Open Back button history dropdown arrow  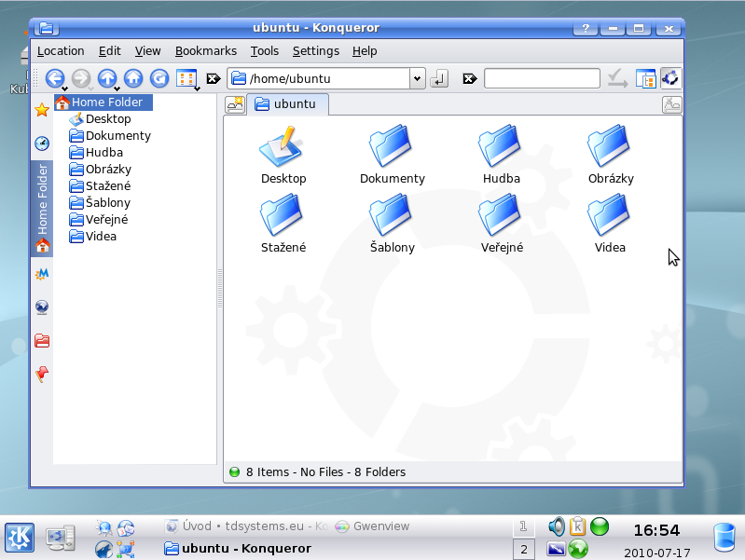(x=65, y=89)
